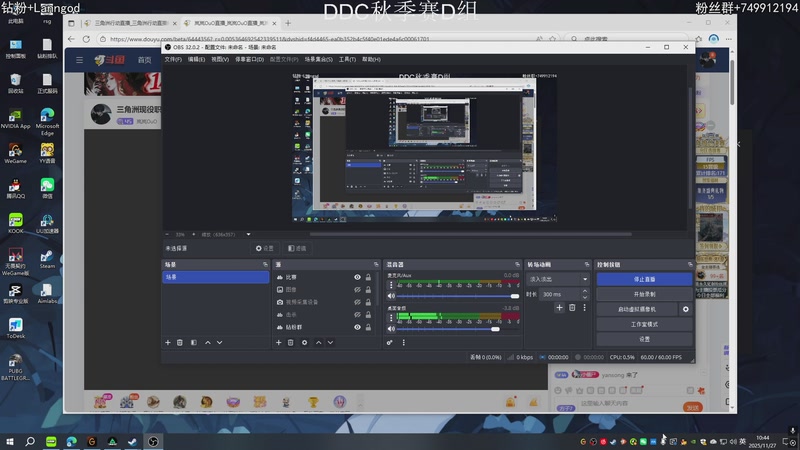Move the selected scene down

(x=219, y=342)
